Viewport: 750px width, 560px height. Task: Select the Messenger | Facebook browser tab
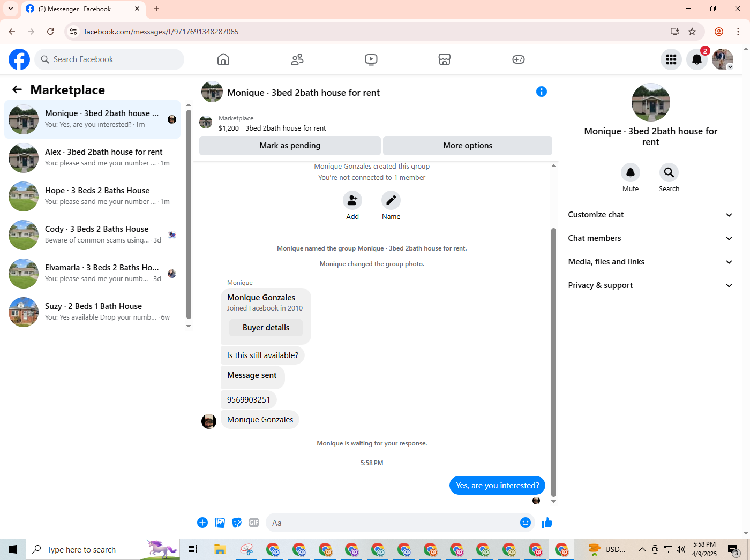point(82,9)
